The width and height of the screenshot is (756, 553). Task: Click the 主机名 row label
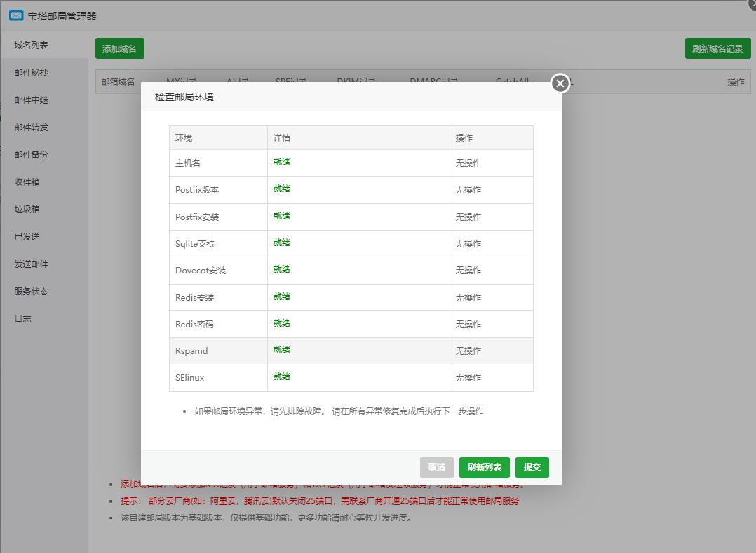coord(187,163)
